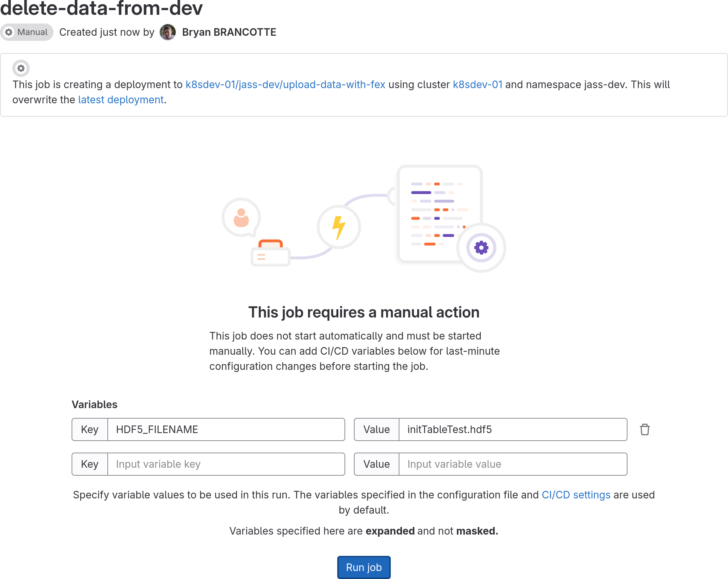The width and height of the screenshot is (728, 579).
Task: Follow the latest deployment link
Action: 121,100
